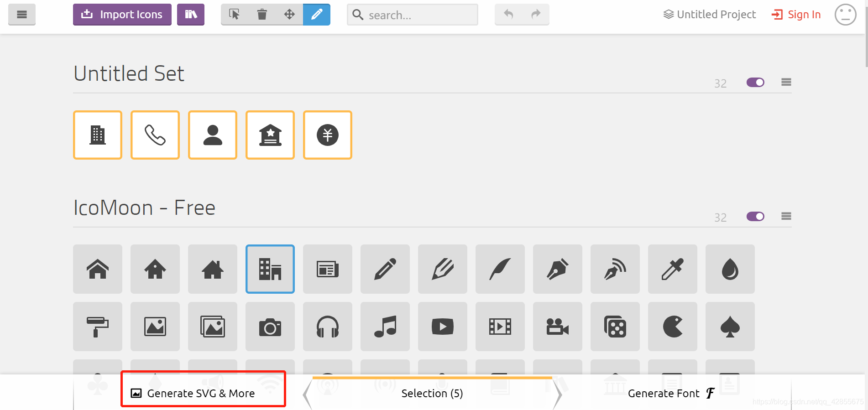Screen dimensions: 868x410
Task: Select the highlighted office building icon
Action: pyautogui.click(x=270, y=269)
